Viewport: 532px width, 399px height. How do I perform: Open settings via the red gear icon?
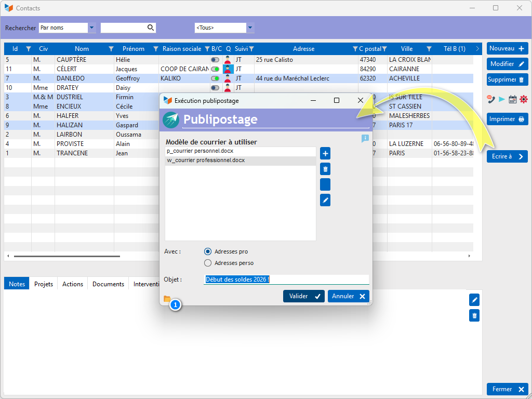click(x=523, y=99)
